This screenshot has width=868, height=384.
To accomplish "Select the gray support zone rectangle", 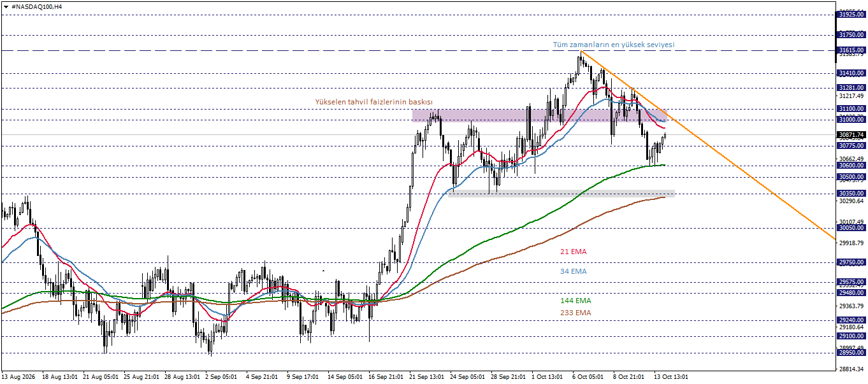I will click(561, 193).
